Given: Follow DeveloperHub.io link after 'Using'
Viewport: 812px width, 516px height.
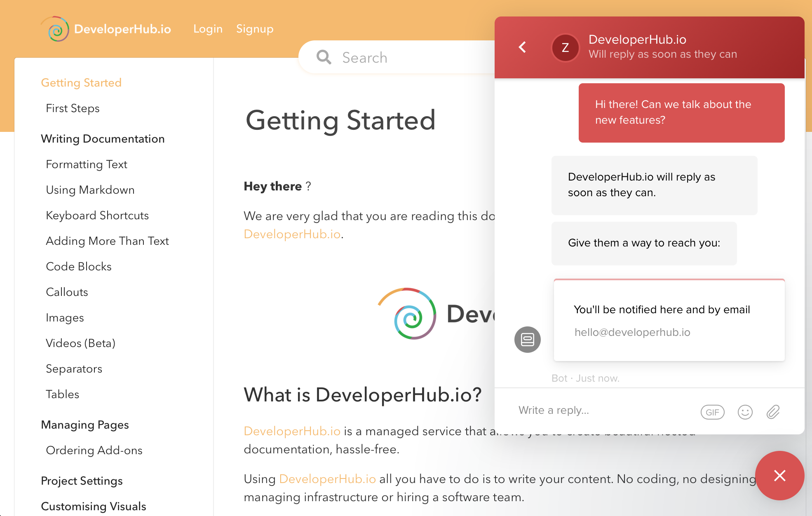Looking at the screenshot, I should (x=328, y=479).
